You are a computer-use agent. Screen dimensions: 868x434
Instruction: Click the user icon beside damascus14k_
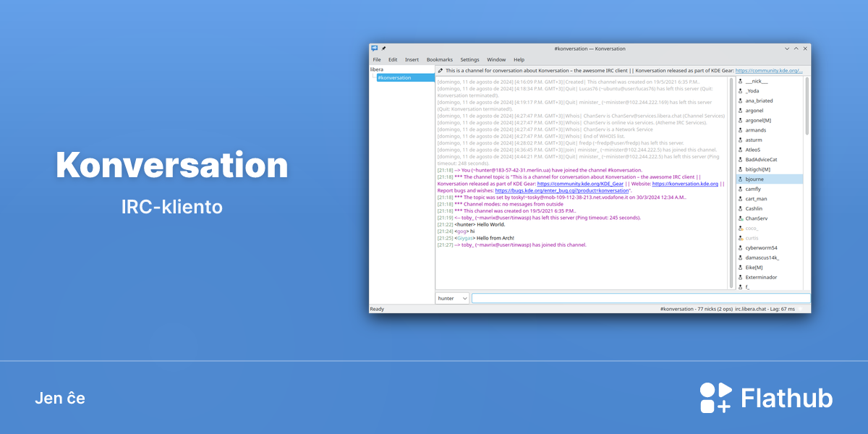click(740, 257)
